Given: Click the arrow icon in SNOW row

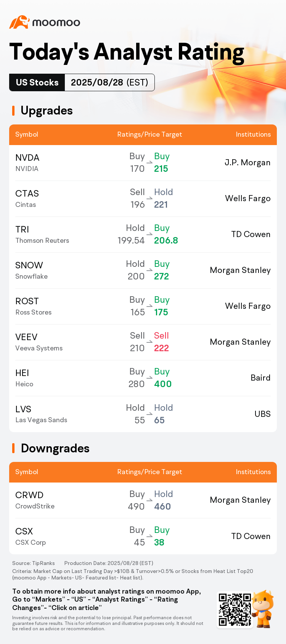Looking at the screenshot, I should (149, 270).
